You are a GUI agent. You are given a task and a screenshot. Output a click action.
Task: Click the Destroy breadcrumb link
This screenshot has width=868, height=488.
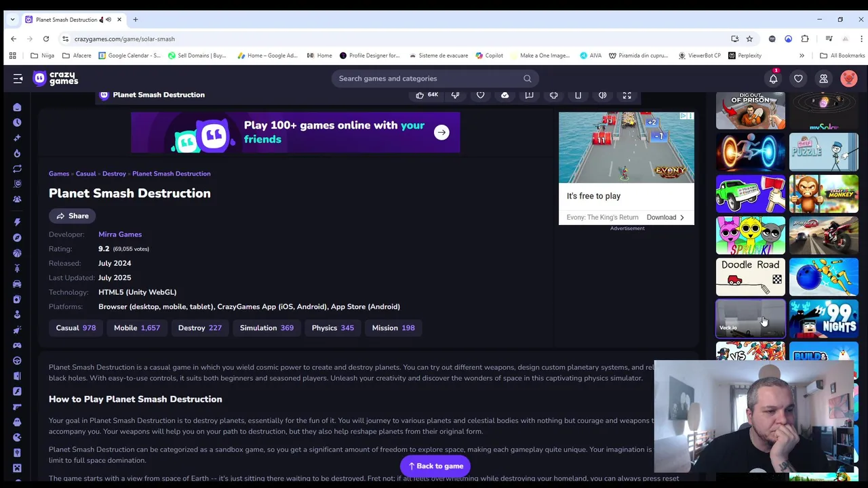[x=114, y=174]
